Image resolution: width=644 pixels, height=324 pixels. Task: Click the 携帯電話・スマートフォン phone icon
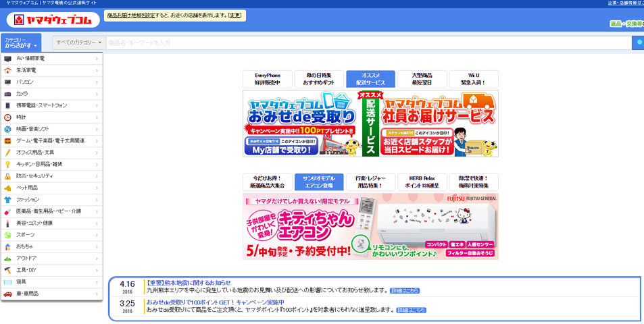click(7, 106)
